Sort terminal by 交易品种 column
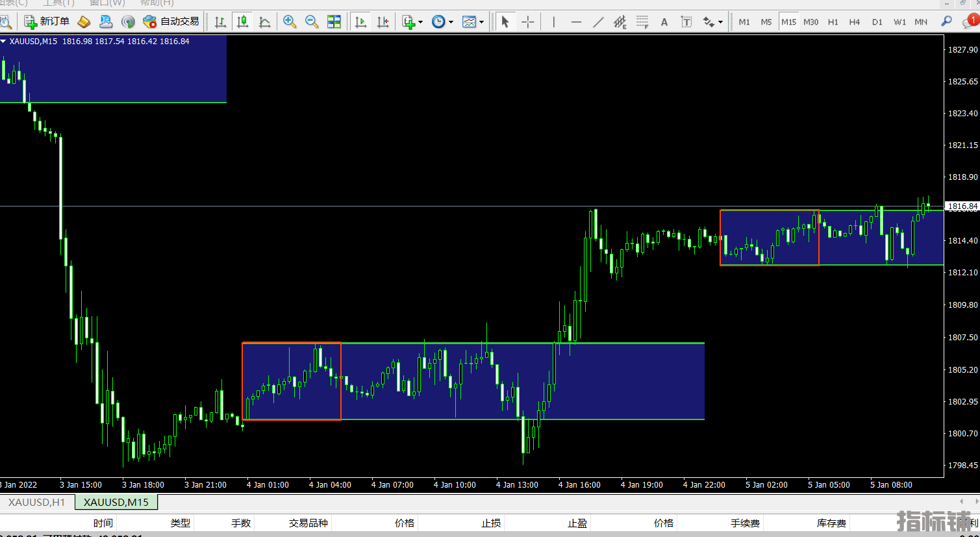This screenshot has width=980, height=537. 308,523
